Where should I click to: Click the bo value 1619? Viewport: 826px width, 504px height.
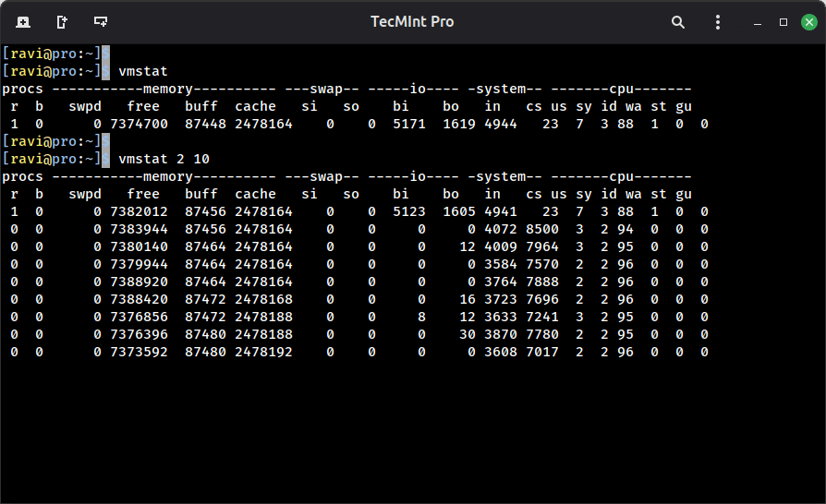(459, 124)
